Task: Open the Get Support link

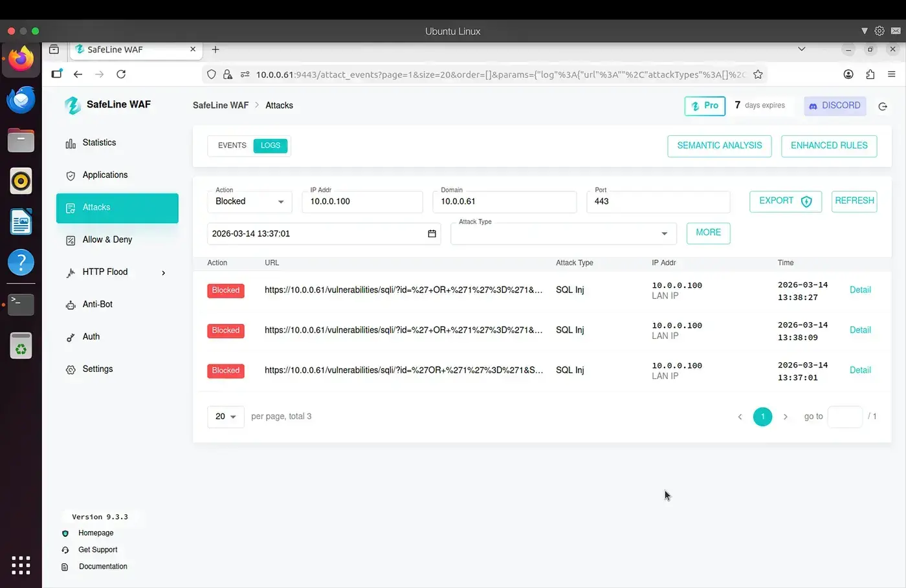Action: coord(98,550)
